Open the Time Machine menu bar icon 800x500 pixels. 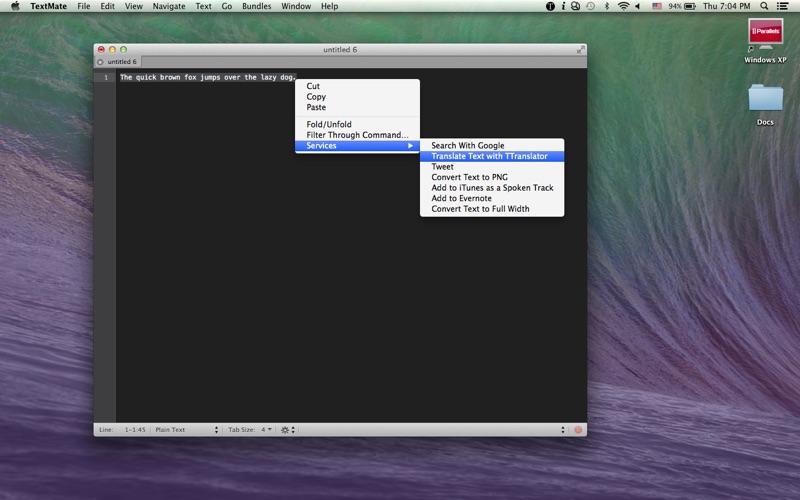tap(590, 6)
